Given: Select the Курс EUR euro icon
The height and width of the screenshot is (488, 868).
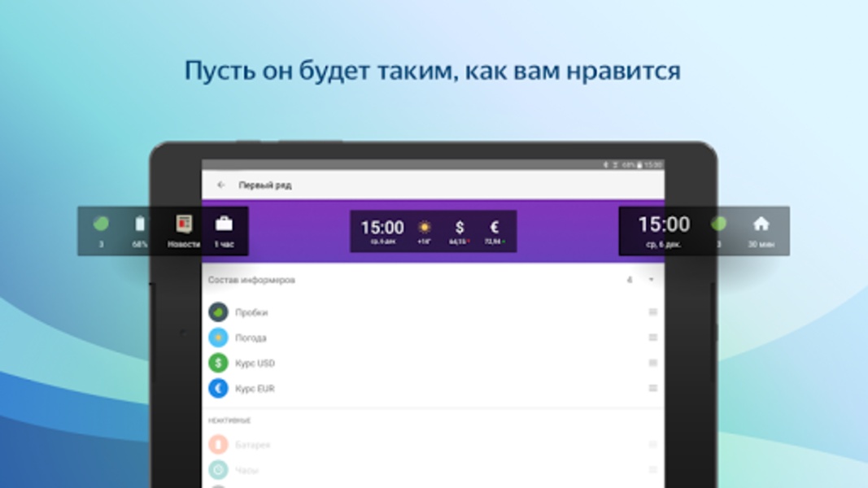Looking at the screenshot, I should [218, 389].
